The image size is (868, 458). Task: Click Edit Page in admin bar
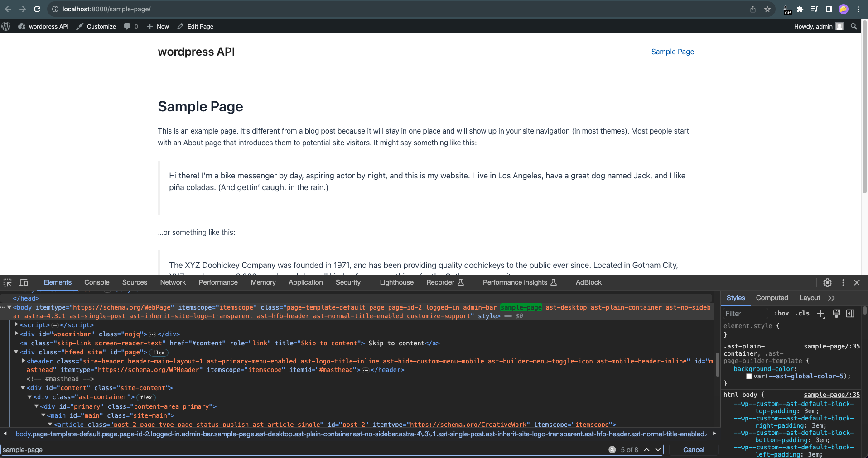click(x=195, y=26)
